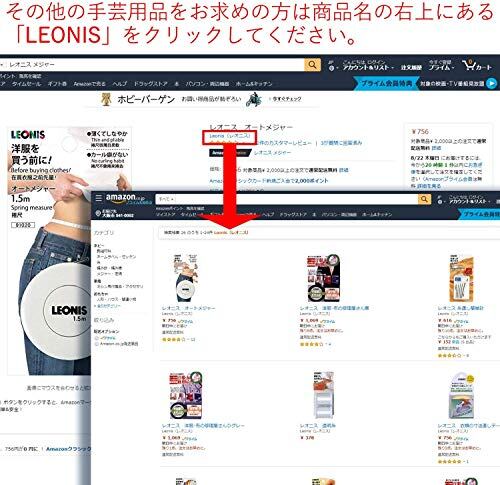Open the auto measure product thumbnail in results
The width and height of the screenshot is (500, 485).
click(x=185, y=278)
